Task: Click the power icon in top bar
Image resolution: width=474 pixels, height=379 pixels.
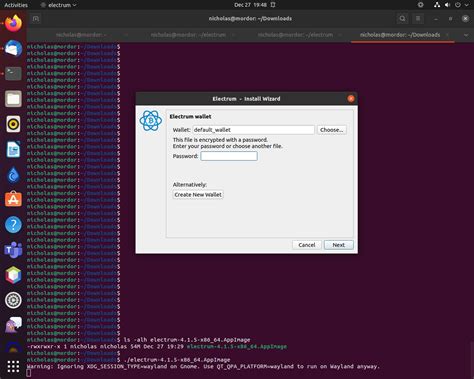Action: tap(458, 5)
